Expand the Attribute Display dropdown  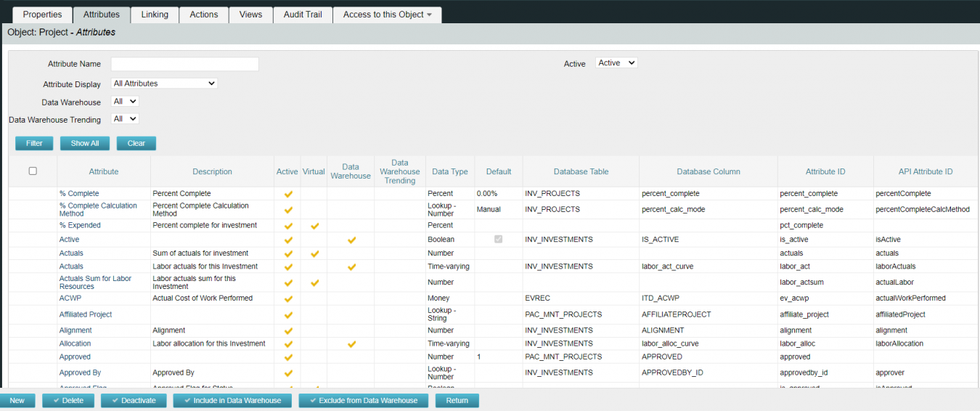click(x=164, y=84)
